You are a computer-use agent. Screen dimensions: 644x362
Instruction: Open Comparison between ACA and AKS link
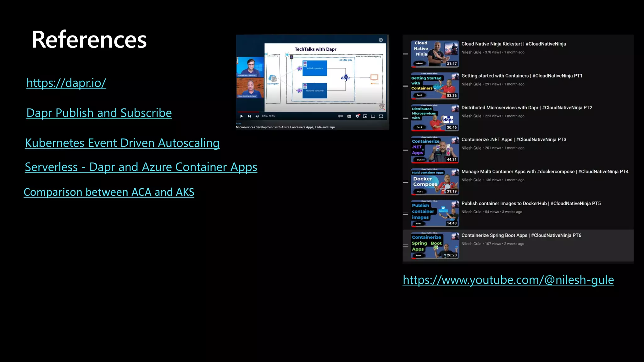[109, 192]
